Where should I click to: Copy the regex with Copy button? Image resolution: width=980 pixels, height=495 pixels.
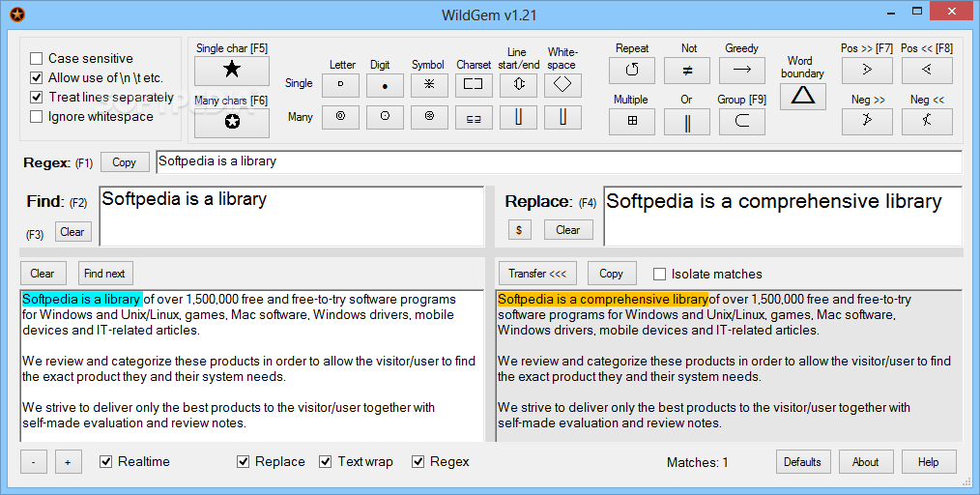(125, 162)
